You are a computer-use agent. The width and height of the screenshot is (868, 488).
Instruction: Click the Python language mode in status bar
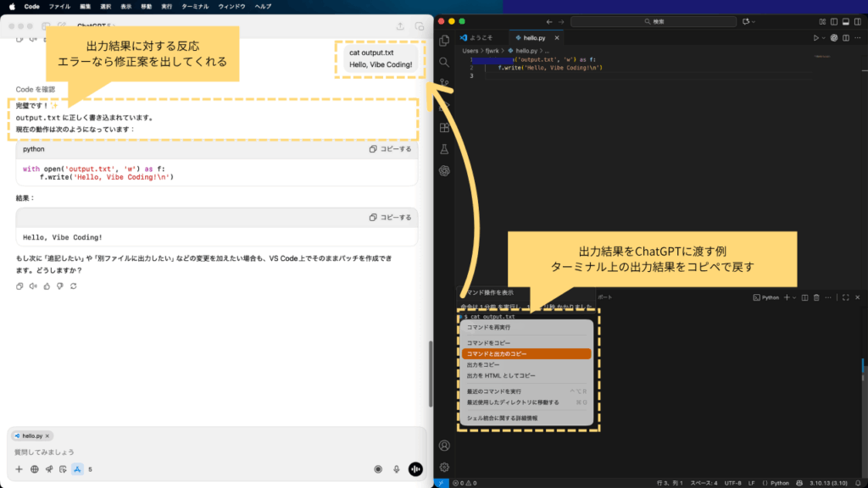pos(775,483)
